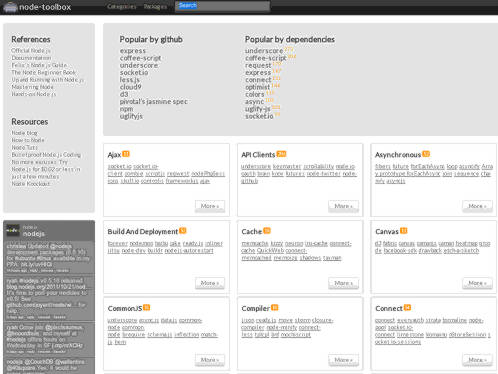Screen dimensions: 498x374
Task: Open the Categories menu in the top bar
Action: click(122, 6)
